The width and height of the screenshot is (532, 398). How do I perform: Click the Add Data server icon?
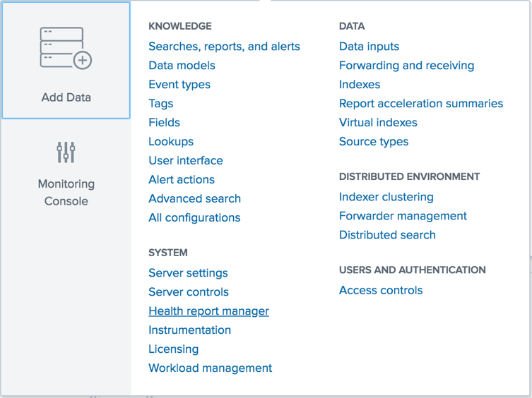(66, 48)
